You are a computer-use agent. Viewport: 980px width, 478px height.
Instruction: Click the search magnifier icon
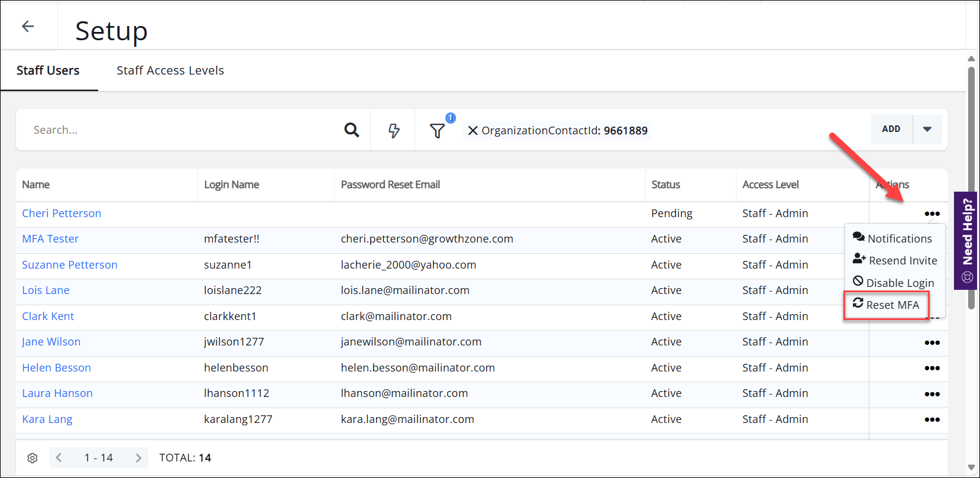(351, 130)
